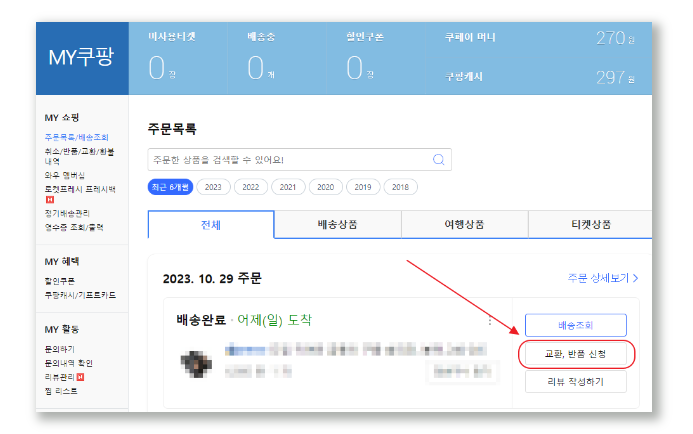Focus the order search input field

[300, 160]
